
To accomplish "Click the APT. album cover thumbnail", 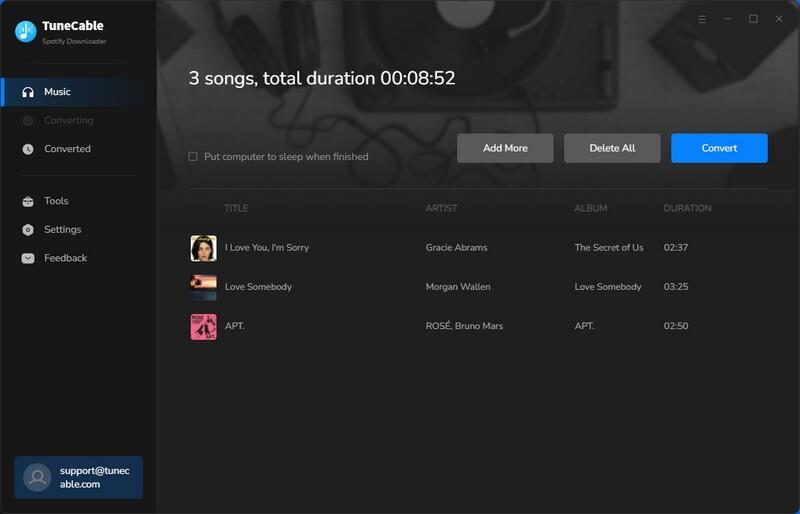I will tap(203, 327).
